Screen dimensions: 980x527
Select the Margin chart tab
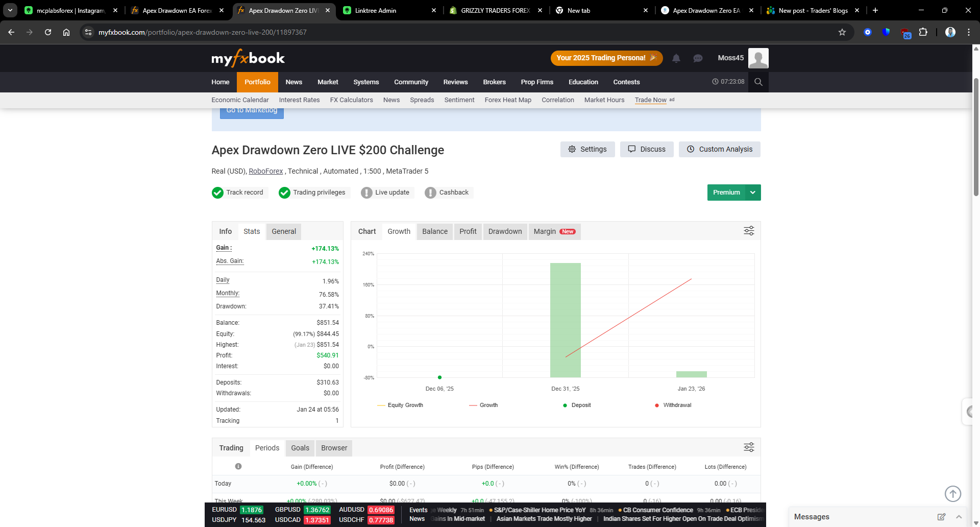point(554,231)
